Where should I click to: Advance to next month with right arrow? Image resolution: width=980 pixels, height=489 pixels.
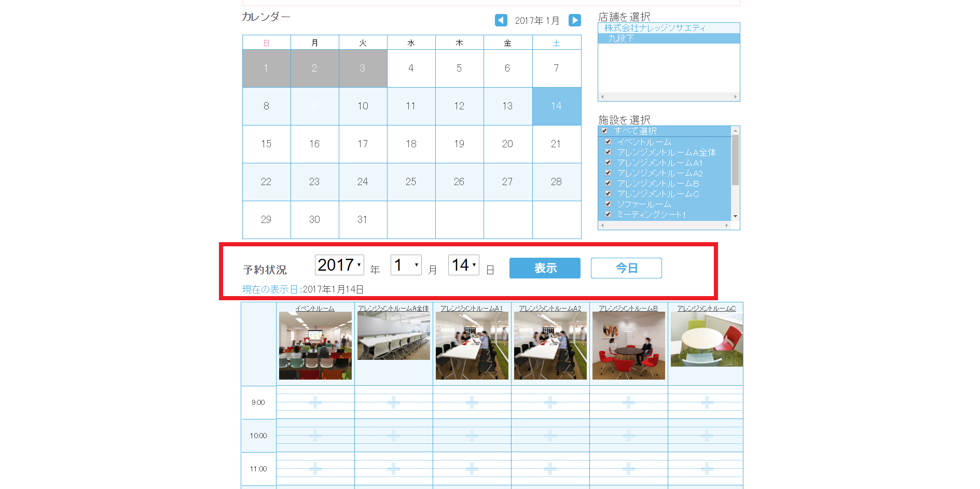[x=574, y=20]
